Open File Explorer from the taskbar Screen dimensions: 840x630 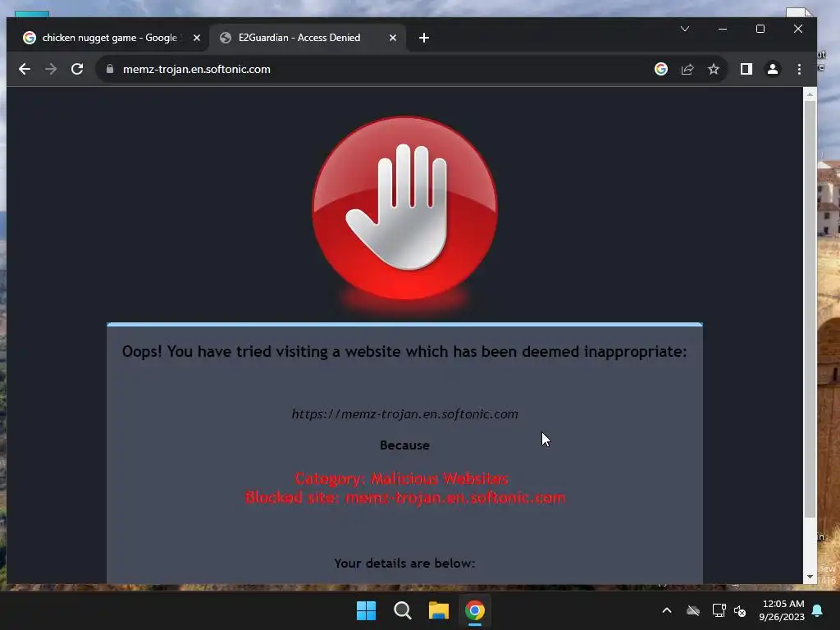[438, 610]
